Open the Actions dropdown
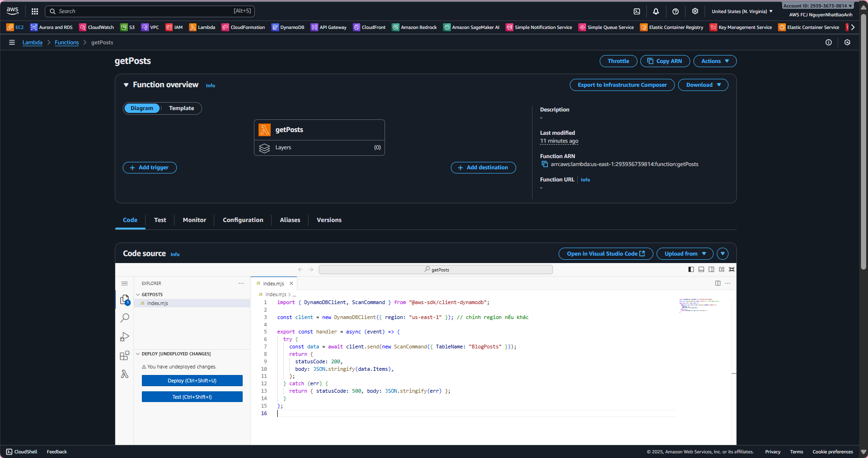This screenshot has height=458, width=868. pyautogui.click(x=714, y=61)
